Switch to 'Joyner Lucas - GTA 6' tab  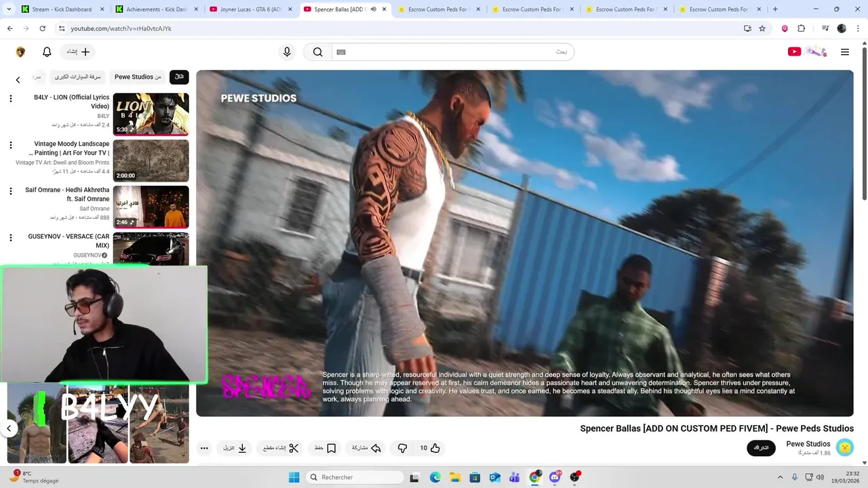250,9
